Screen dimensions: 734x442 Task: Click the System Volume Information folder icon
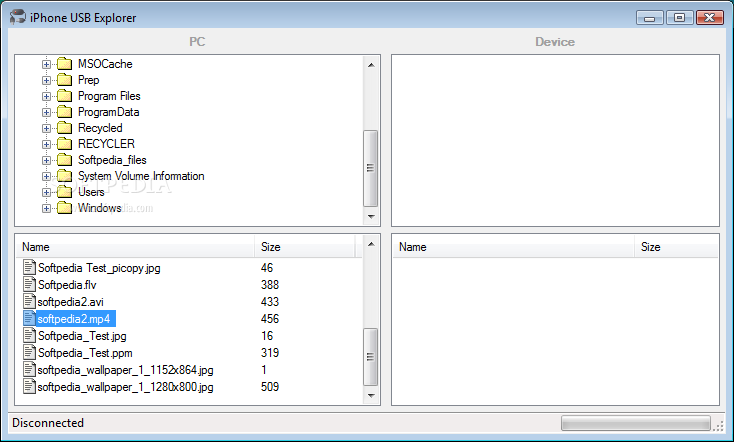point(65,176)
